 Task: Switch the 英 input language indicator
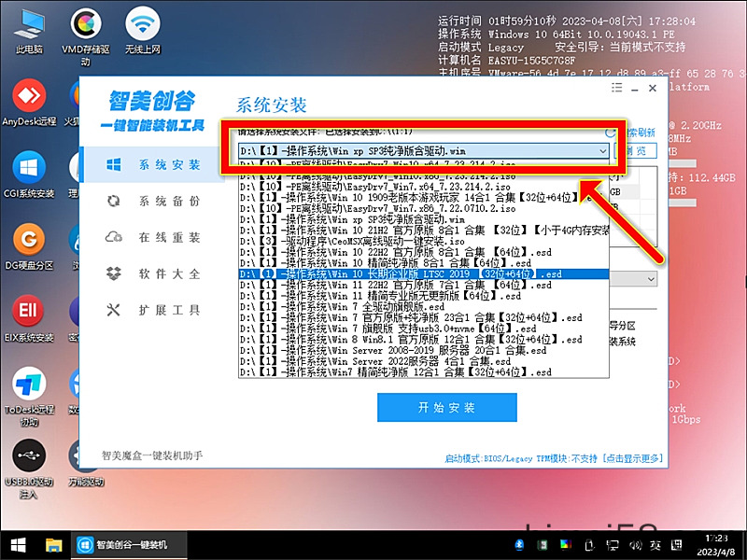click(x=655, y=545)
